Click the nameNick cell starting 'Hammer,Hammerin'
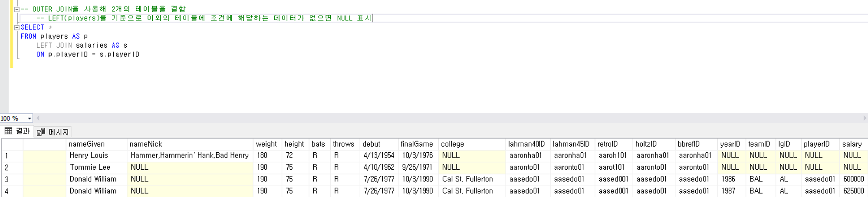Screen dimensions: 868x197 tap(190, 155)
